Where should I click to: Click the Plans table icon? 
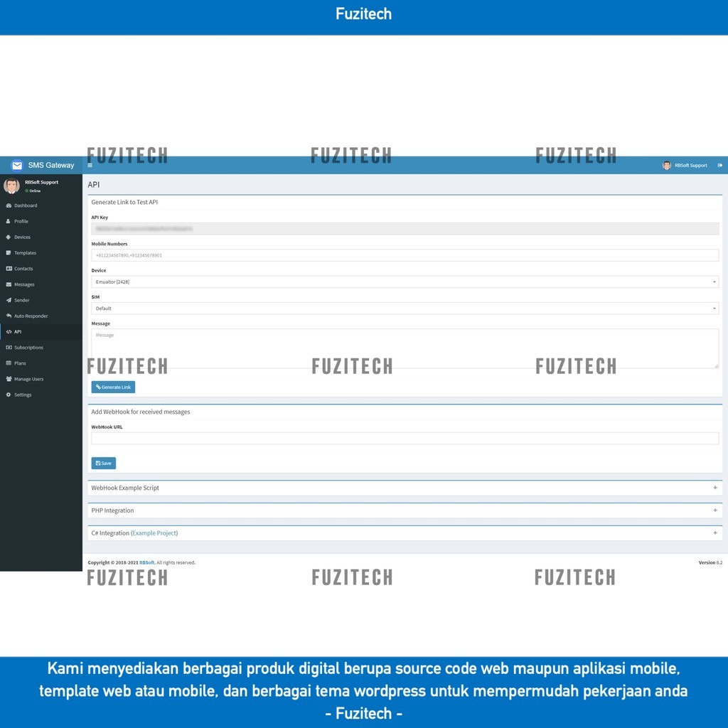click(9, 363)
